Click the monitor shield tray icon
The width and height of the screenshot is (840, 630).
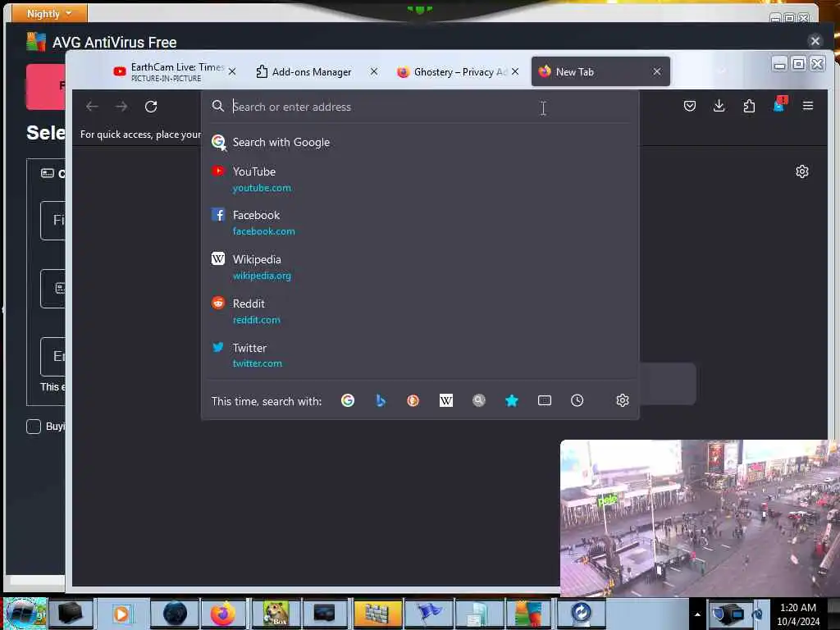coord(728,614)
